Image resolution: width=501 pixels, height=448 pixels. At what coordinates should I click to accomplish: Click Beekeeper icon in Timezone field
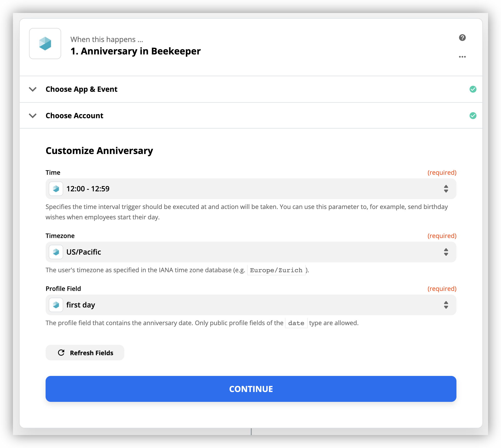point(56,252)
